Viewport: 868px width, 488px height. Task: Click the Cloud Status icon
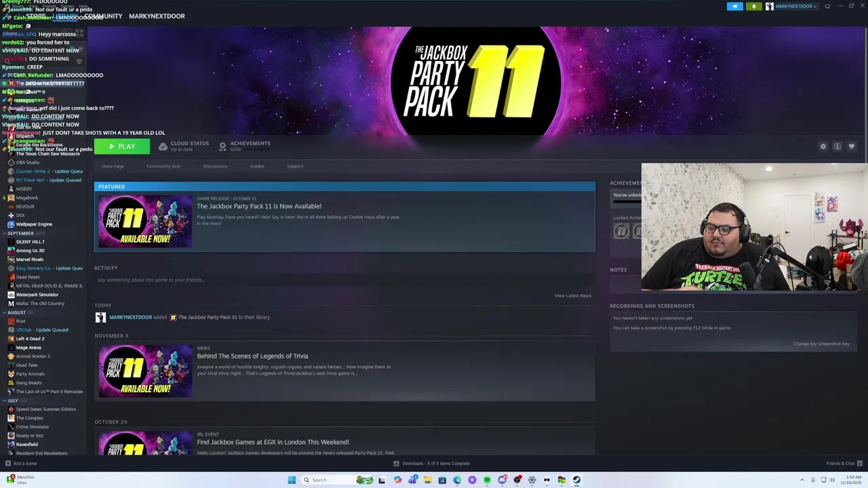[163, 146]
